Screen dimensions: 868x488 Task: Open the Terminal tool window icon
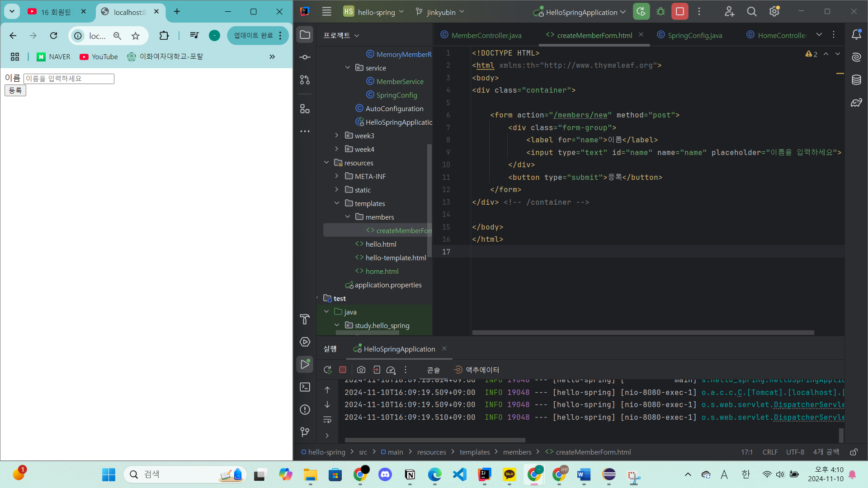click(305, 387)
